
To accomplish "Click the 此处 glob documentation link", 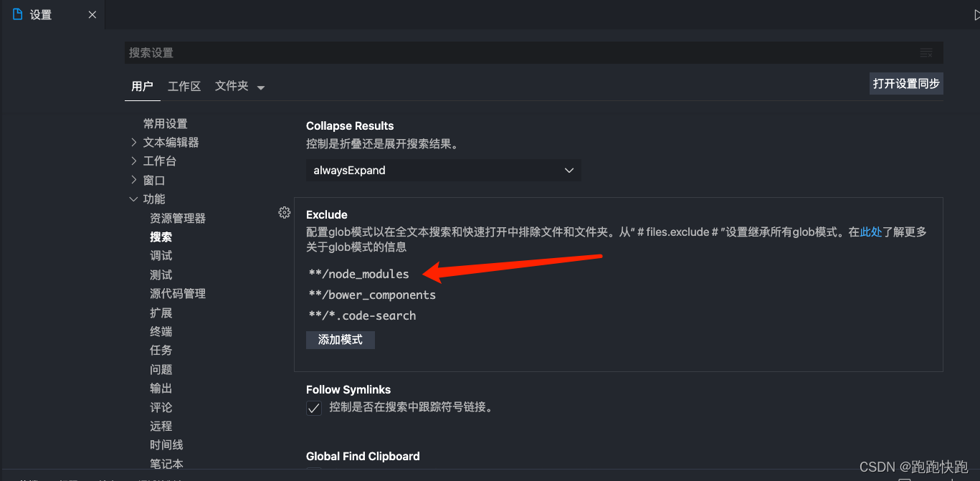I will (x=870, y=232).
